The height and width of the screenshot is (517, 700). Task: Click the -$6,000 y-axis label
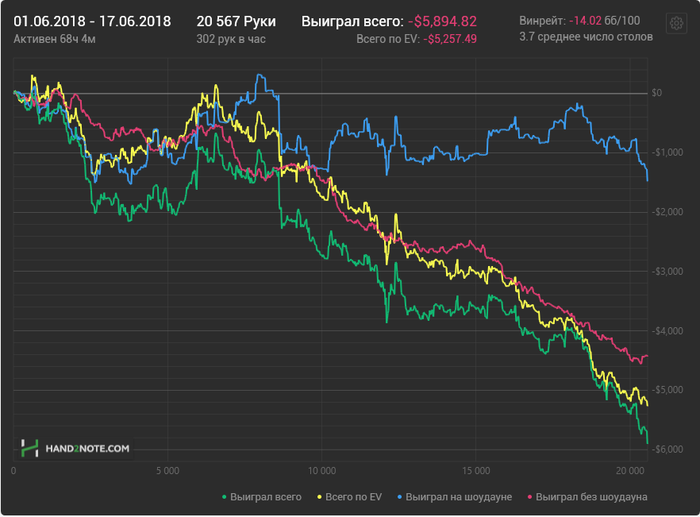tap(667, 449)
